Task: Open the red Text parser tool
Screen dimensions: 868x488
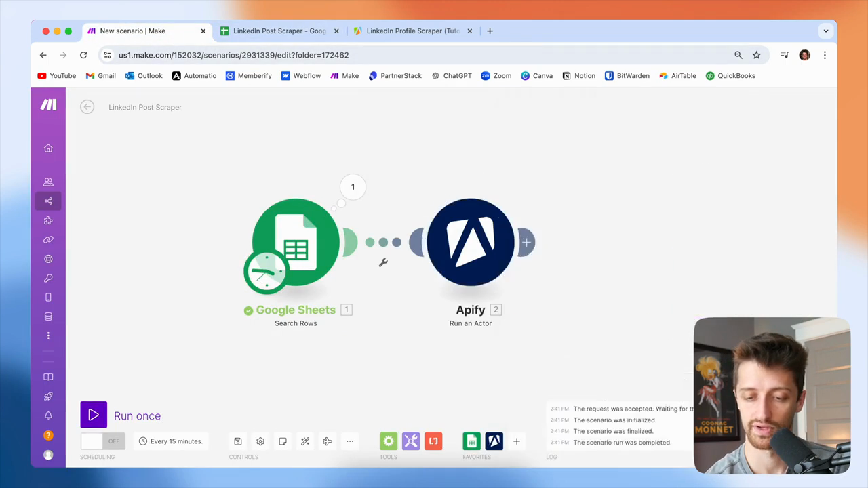Action: [433, 441]
